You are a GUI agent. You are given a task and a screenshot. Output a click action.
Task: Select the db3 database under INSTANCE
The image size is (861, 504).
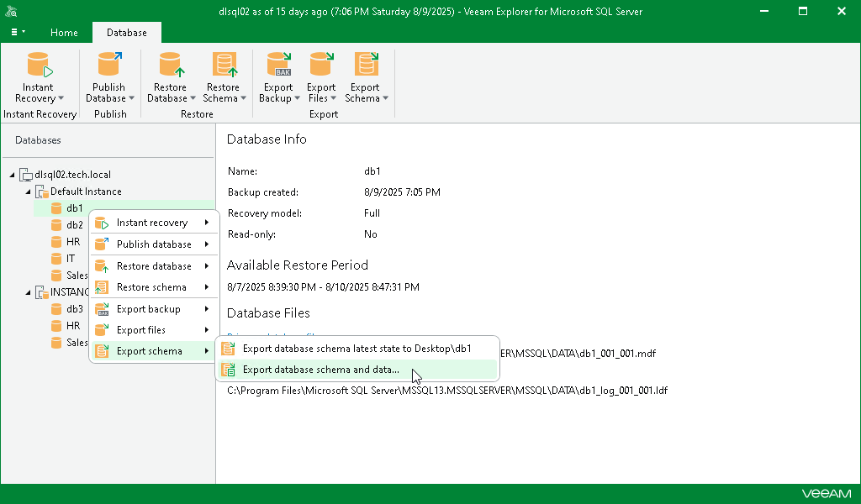pyautogui.click(x=73, y=308)
